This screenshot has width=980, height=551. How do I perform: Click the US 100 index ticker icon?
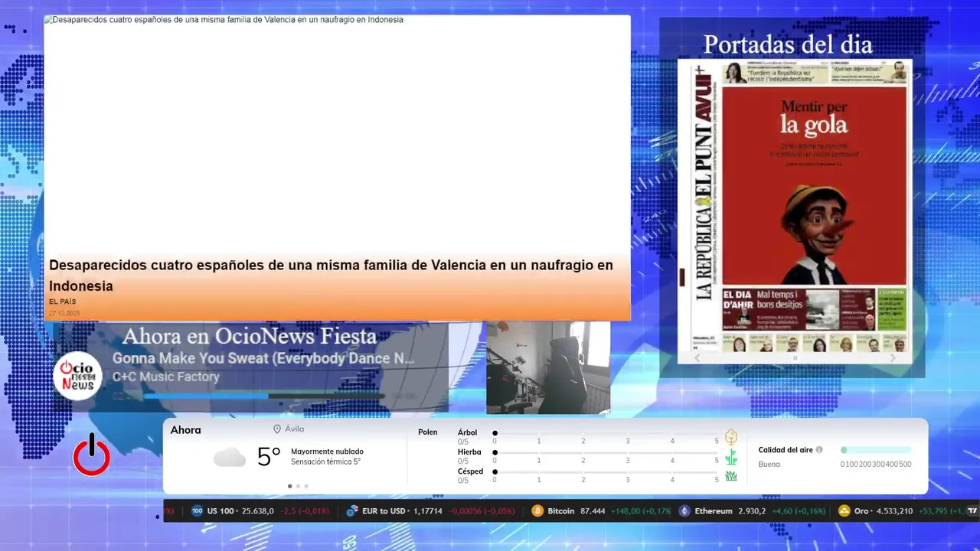click(197, 510)
